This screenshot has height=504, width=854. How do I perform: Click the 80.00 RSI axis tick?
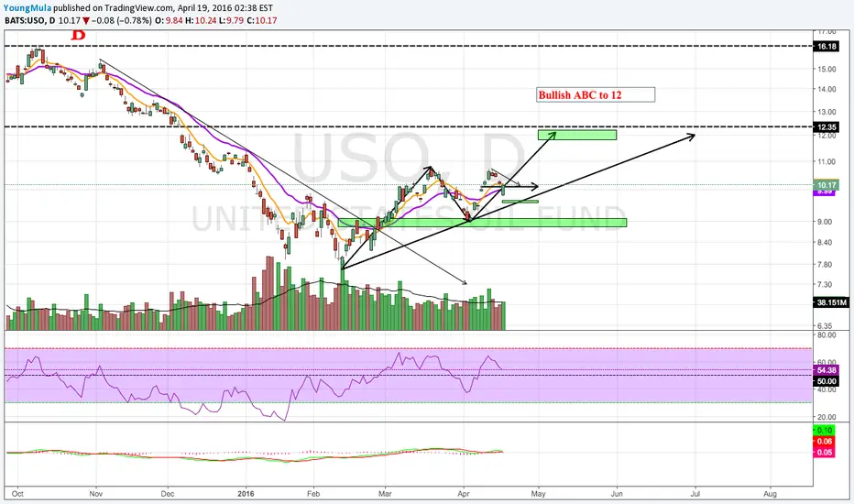pyautogui.click(x=827, y=335)
